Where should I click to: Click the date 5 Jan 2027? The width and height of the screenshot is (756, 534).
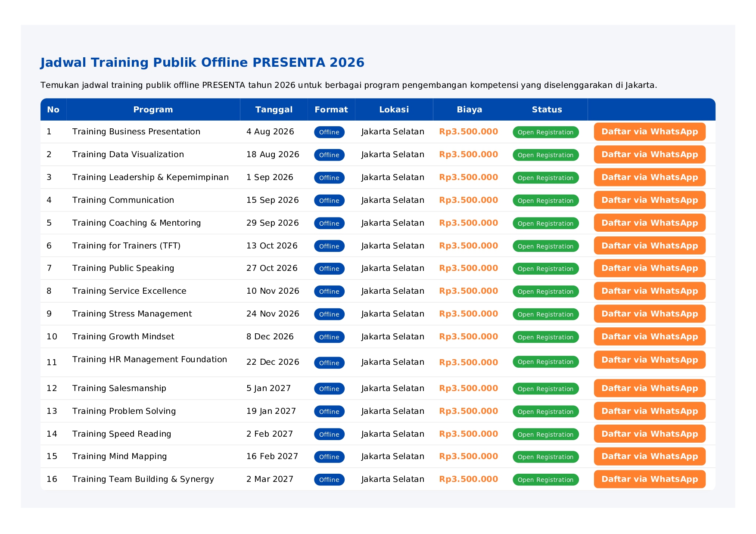[x=268, y=388]
